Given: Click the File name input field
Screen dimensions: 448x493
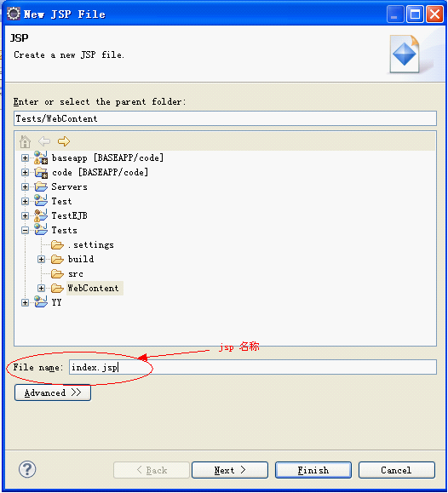Looking at the screenshot, I should point(253,367).
